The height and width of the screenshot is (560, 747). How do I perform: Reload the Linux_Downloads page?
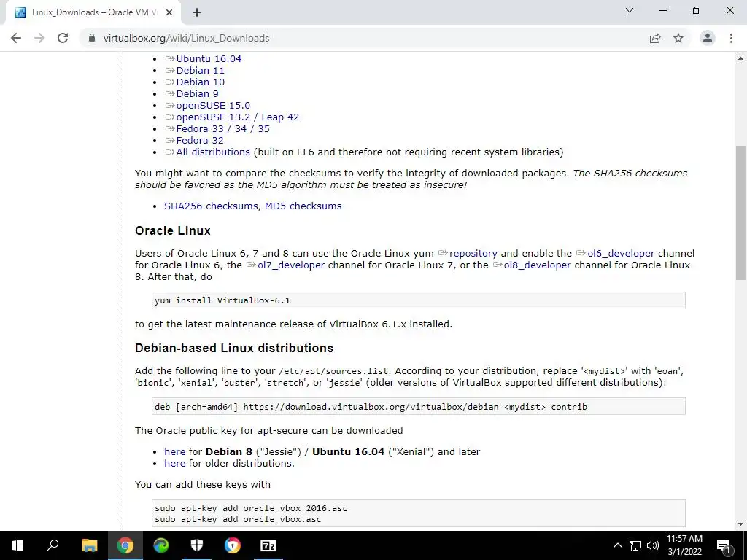(x=63, y=38)
